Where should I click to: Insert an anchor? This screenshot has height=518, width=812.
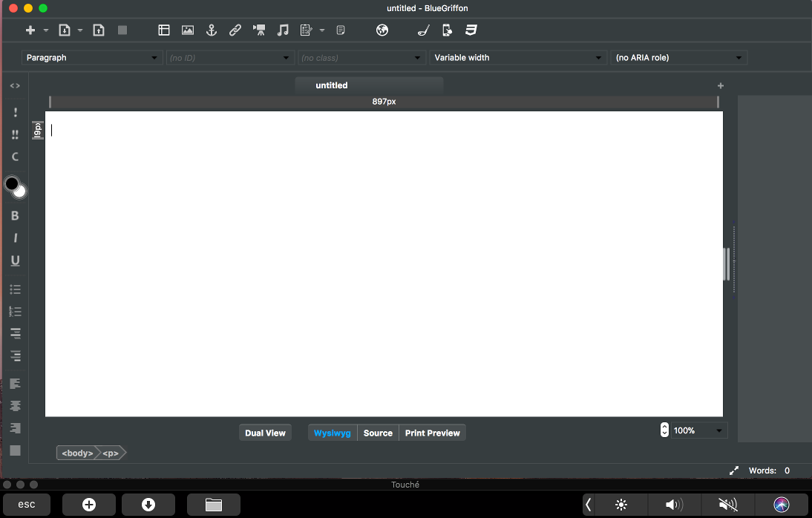point(212,30)
